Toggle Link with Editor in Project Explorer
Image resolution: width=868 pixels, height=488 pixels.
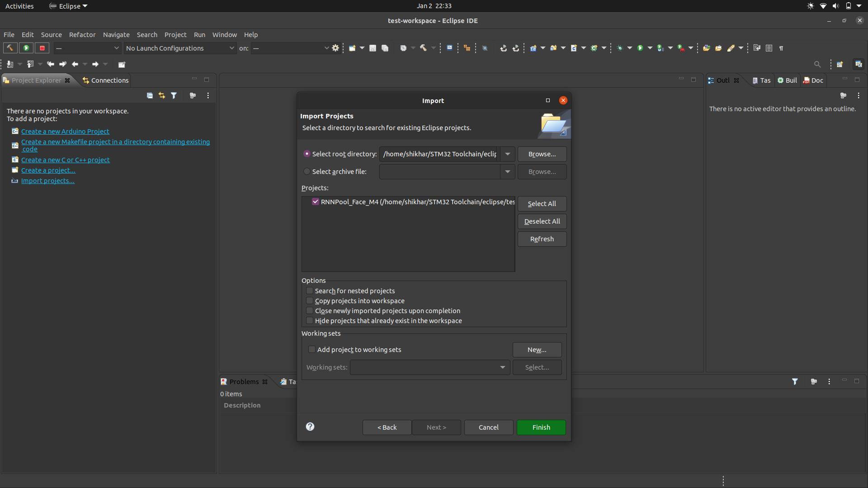(x=162, y=95)
